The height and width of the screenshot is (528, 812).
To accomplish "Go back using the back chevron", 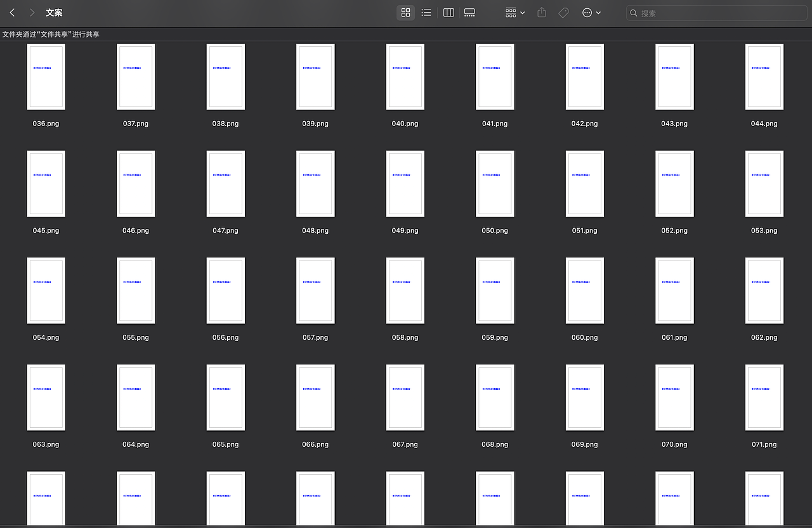I will [x=12, y=13].
